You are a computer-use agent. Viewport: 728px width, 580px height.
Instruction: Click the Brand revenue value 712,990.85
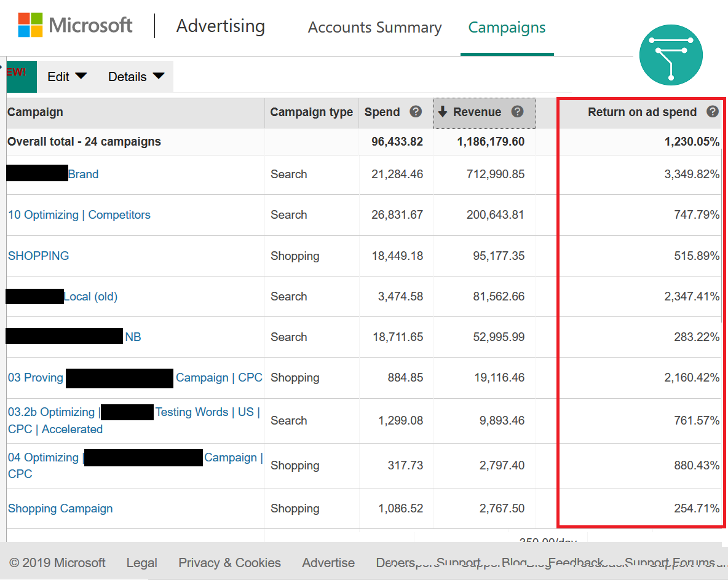point(496,174)
